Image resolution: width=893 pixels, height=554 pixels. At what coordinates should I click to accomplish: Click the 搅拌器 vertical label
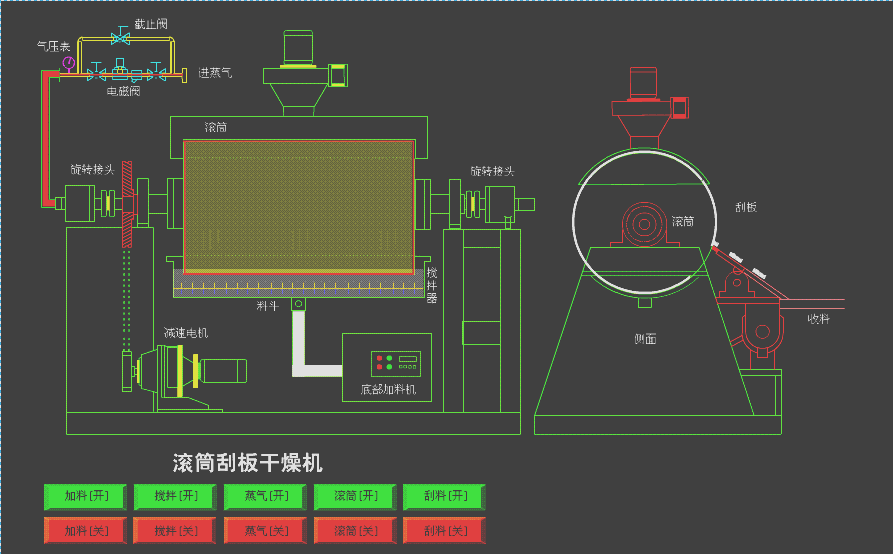pos(432,285)
